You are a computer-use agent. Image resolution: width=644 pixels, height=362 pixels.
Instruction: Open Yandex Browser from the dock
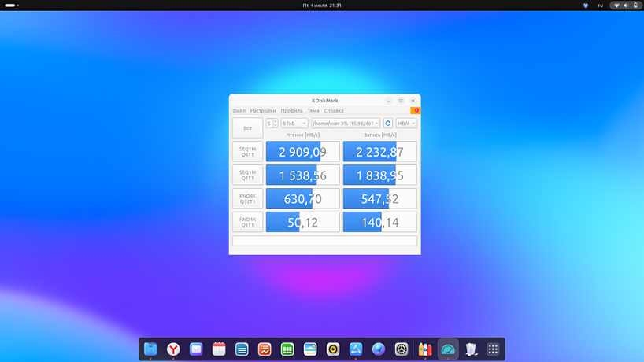click(x=172, y=349)
